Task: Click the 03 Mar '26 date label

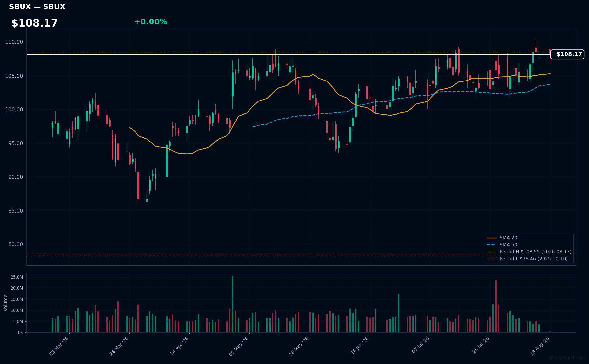Action: (x=59, y=346)
